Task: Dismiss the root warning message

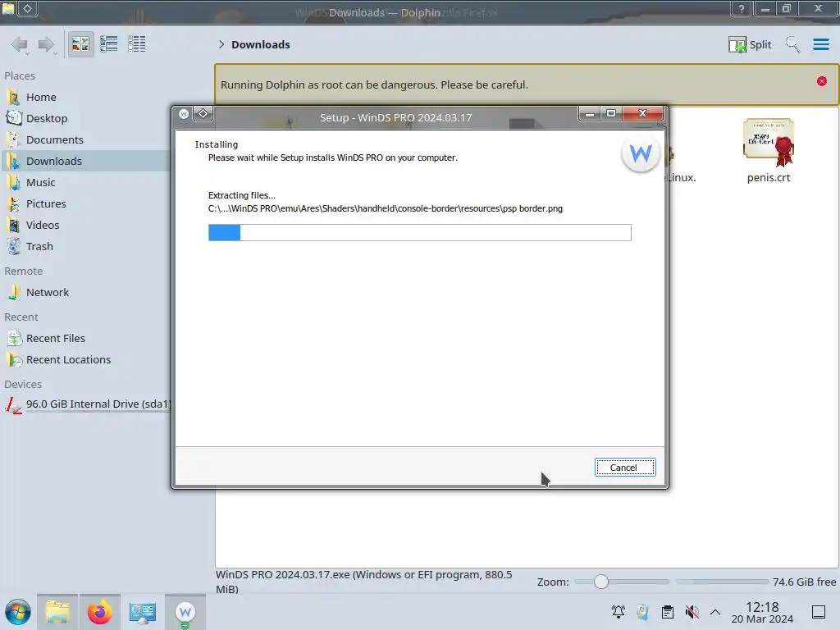Action: pyautogui.click(x=822, y=81)
